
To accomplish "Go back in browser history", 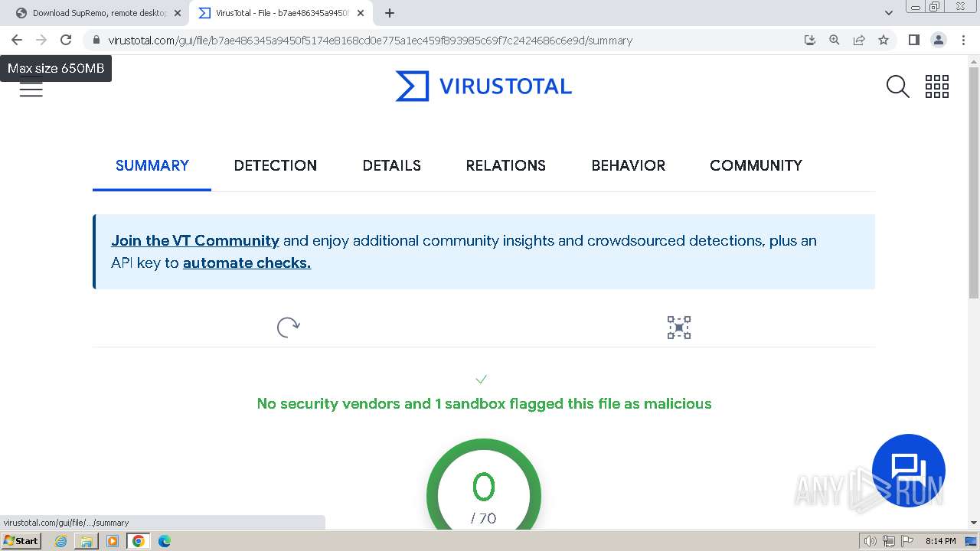I will click(x=17, y=40).
